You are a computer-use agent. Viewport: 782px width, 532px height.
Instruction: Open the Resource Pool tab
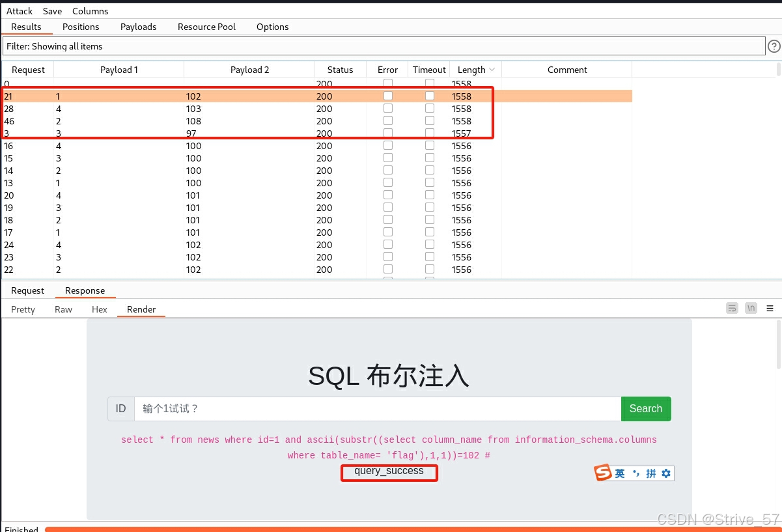pyautogui.click(x=206, y=27)
